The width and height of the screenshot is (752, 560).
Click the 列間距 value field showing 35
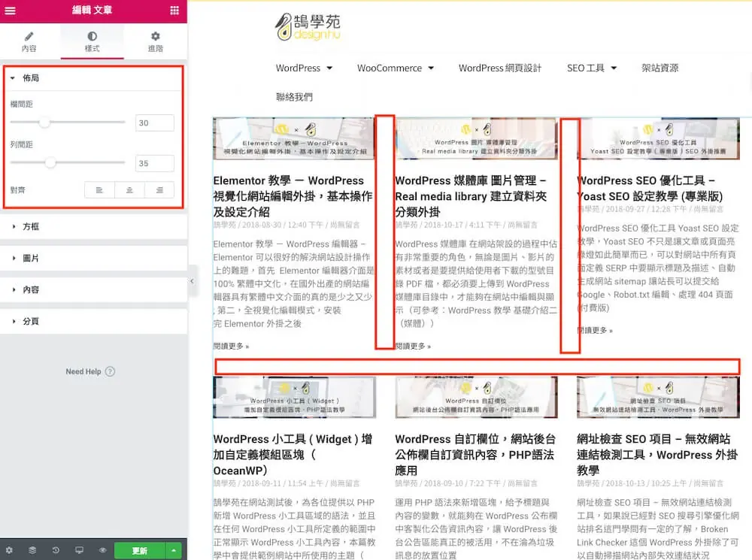click(154, 163)
